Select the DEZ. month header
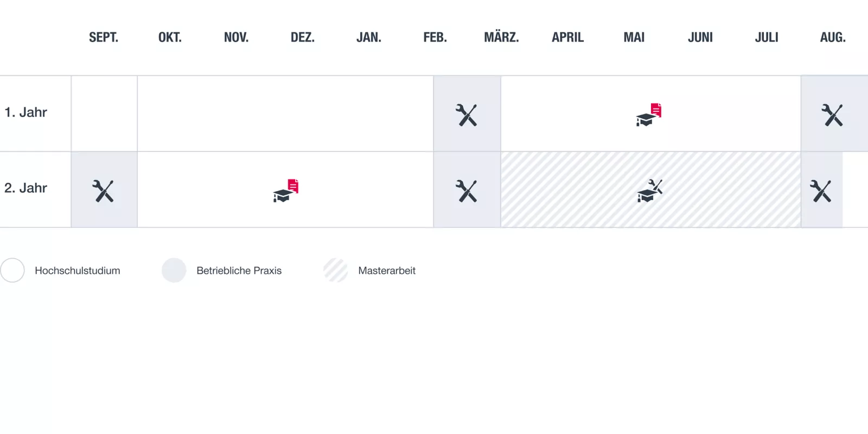This screenshot has width=868, height=434. coord(303,37)
